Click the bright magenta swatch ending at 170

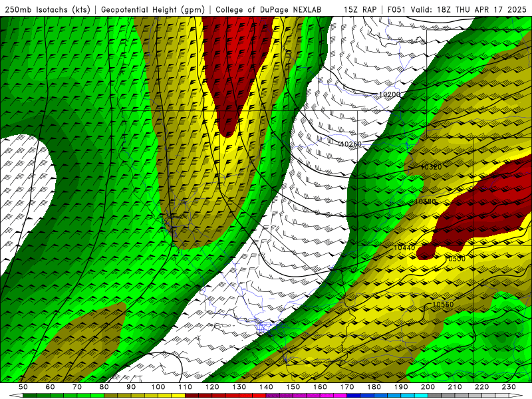[x=340, y=396]
